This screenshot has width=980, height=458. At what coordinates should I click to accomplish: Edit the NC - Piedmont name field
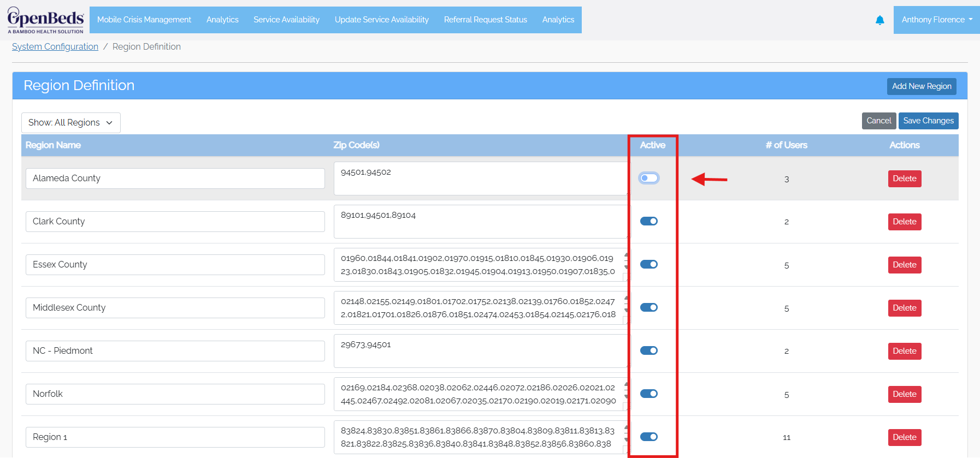pyautogui.click(x=175, y=351)
